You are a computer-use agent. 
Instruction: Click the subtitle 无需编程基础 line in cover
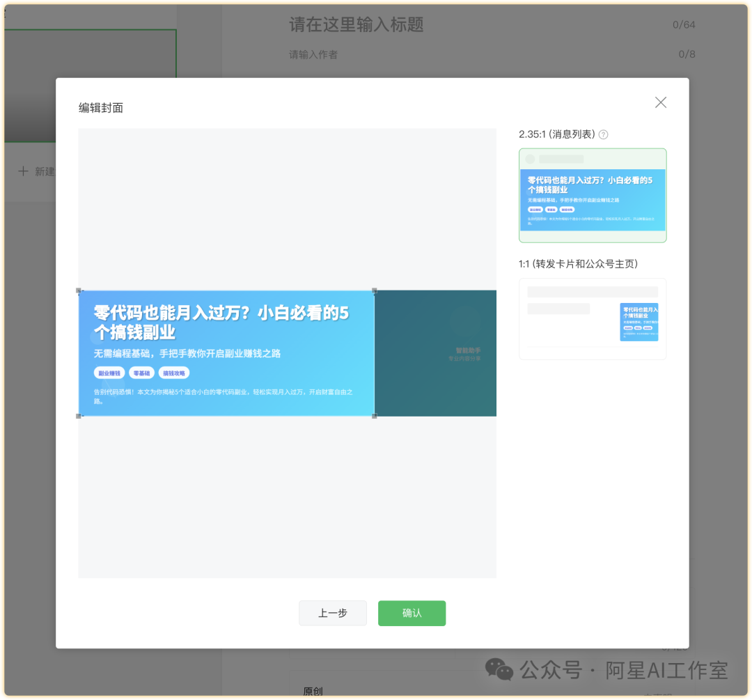pos(187,354)
